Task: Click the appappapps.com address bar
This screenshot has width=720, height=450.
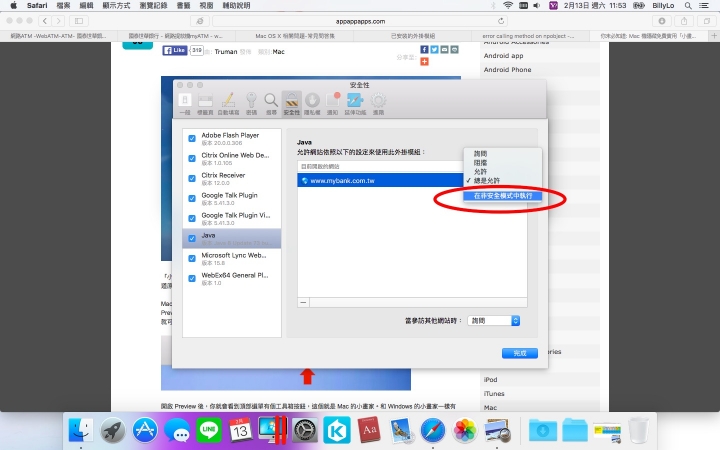Action: [360, 21]
